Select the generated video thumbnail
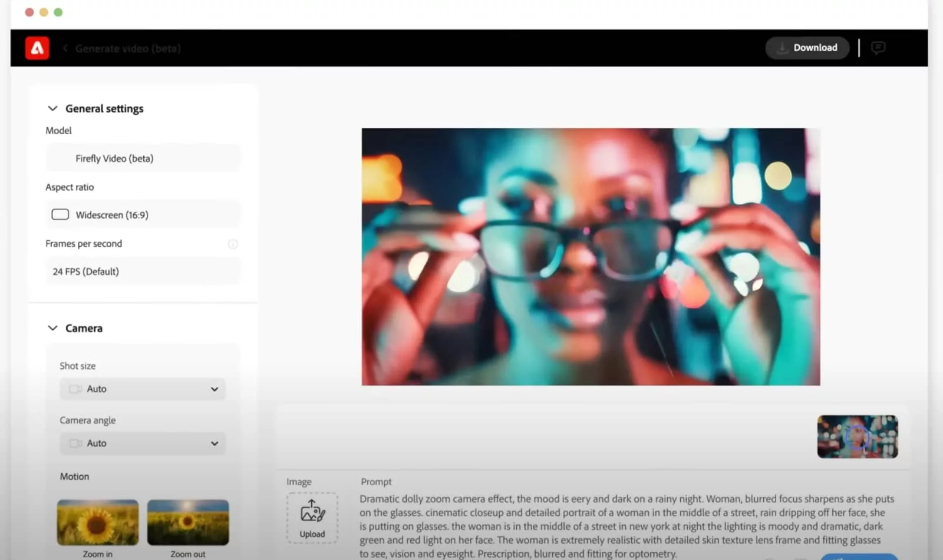The width and height of the screenshot is (943, 560). pos(858,437)
